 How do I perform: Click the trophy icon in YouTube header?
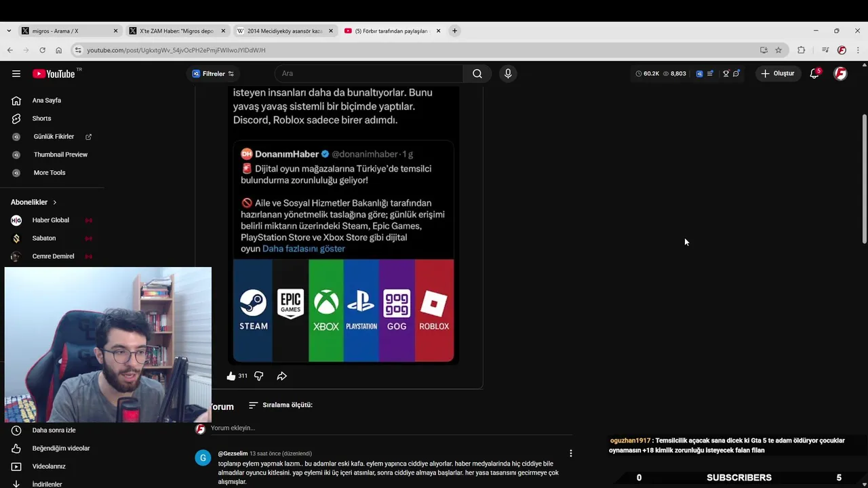(726, 73)
